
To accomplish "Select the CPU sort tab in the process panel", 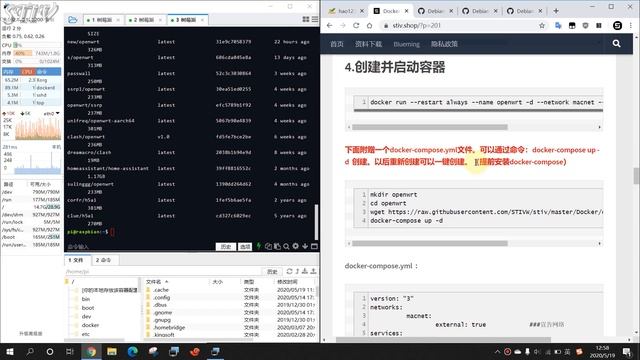I will point(28,72).
